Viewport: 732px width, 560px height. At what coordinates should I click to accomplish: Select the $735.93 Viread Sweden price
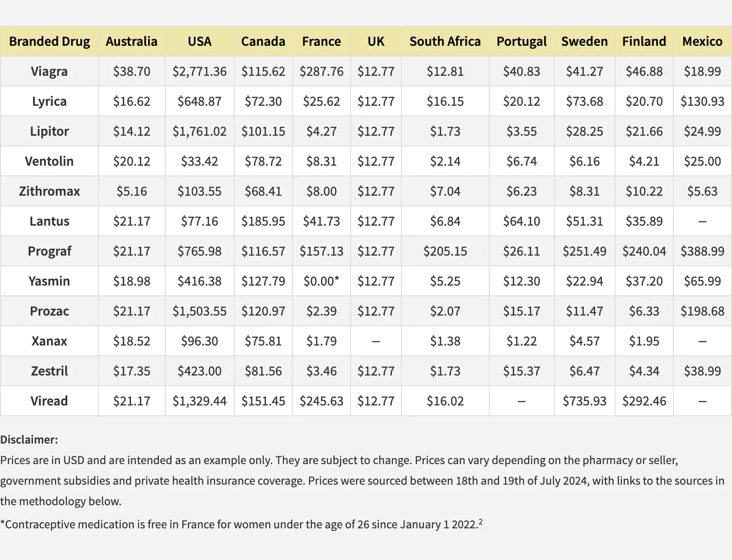pyautogui.click(x=584, y=401)
